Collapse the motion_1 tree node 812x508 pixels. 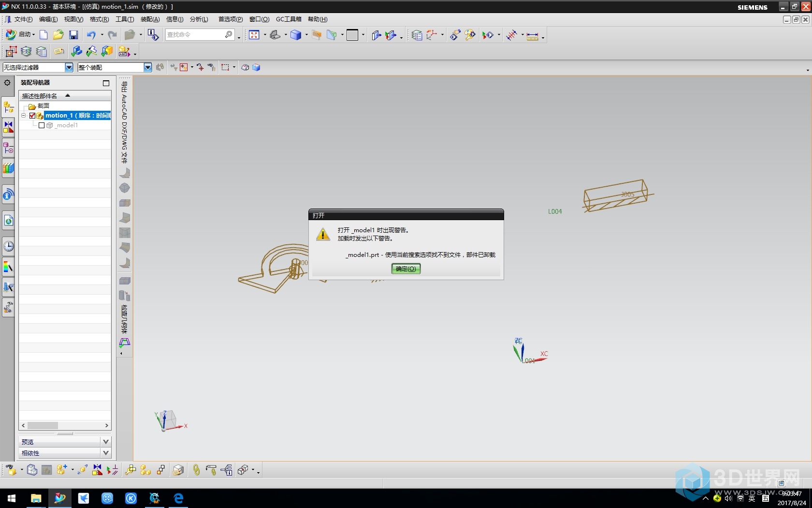23,116
